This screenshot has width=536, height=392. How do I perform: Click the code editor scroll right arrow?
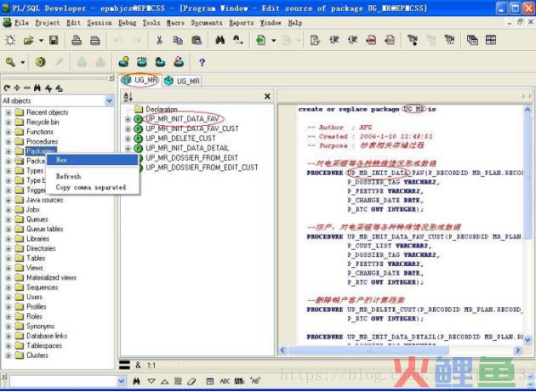[x=518, y=350]
